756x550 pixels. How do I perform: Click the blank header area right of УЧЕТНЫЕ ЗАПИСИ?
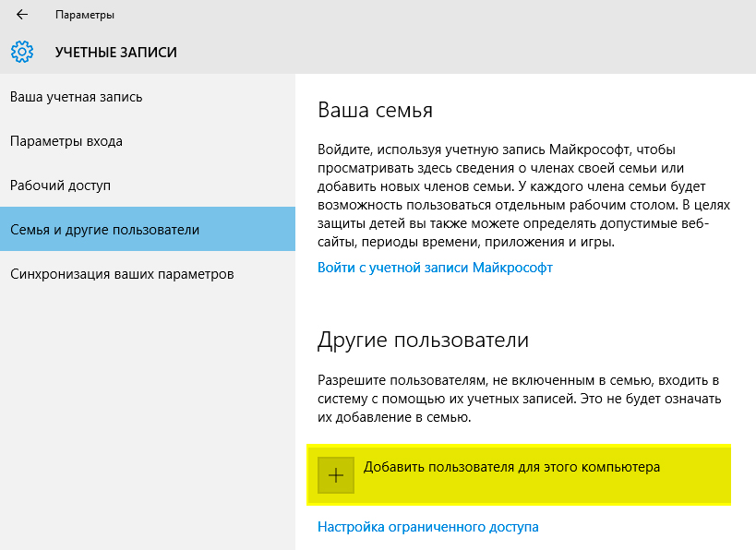pos(462,53)
